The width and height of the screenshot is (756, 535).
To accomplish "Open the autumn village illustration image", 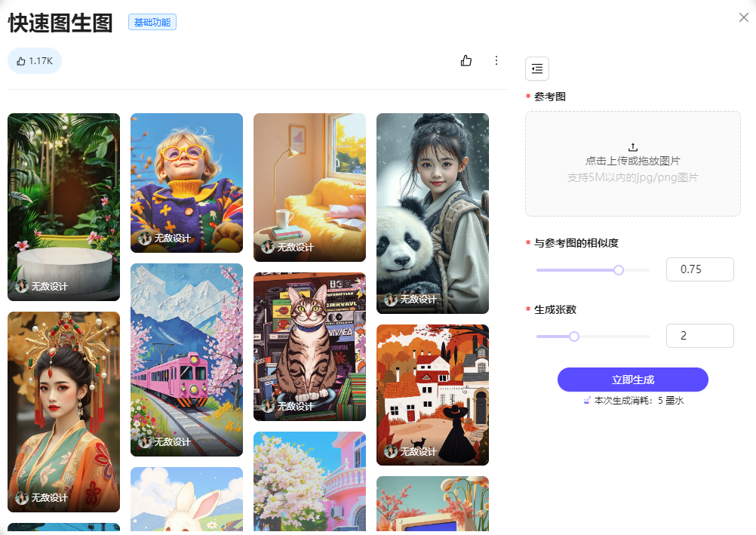I will pos(432,395).
